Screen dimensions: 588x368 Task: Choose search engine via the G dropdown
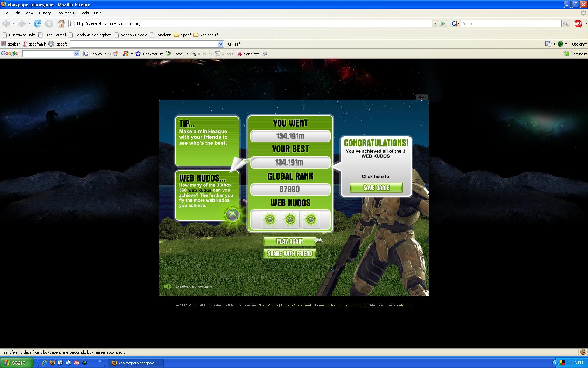coord(455,23)
